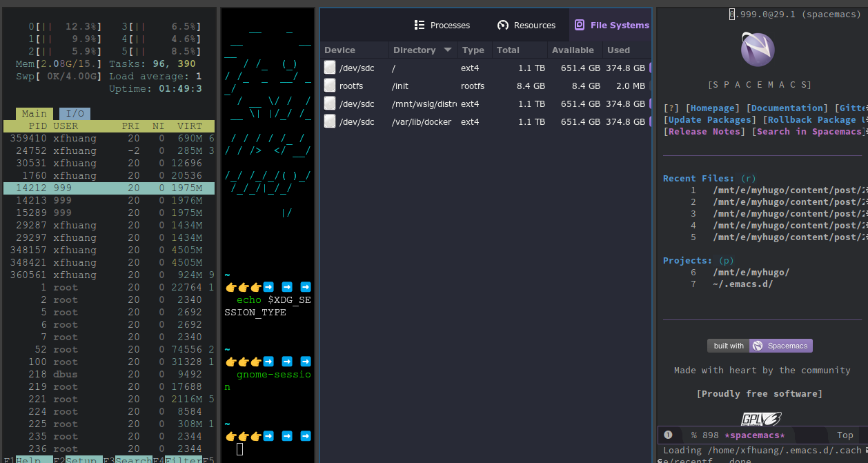
Task: Click the Mem usage meter in htop
Action: click(x=60, y=64)
